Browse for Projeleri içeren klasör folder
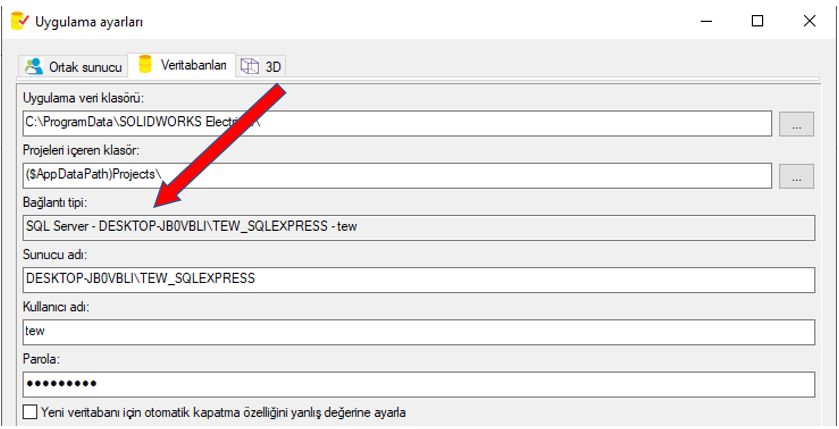The height and width of the screenshot is (429, 839). point(797,176)
